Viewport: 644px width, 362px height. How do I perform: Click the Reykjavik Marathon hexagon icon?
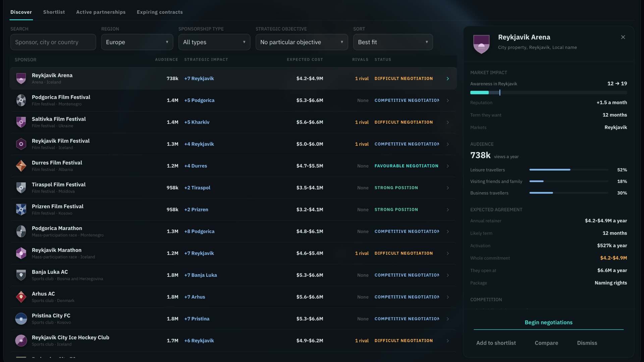pyautogui.click(x=21, y=253)
